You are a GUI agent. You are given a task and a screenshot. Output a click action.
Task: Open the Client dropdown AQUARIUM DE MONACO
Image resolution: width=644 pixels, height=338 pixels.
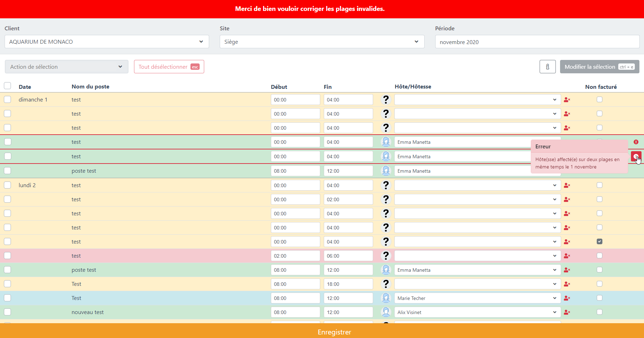107,42
